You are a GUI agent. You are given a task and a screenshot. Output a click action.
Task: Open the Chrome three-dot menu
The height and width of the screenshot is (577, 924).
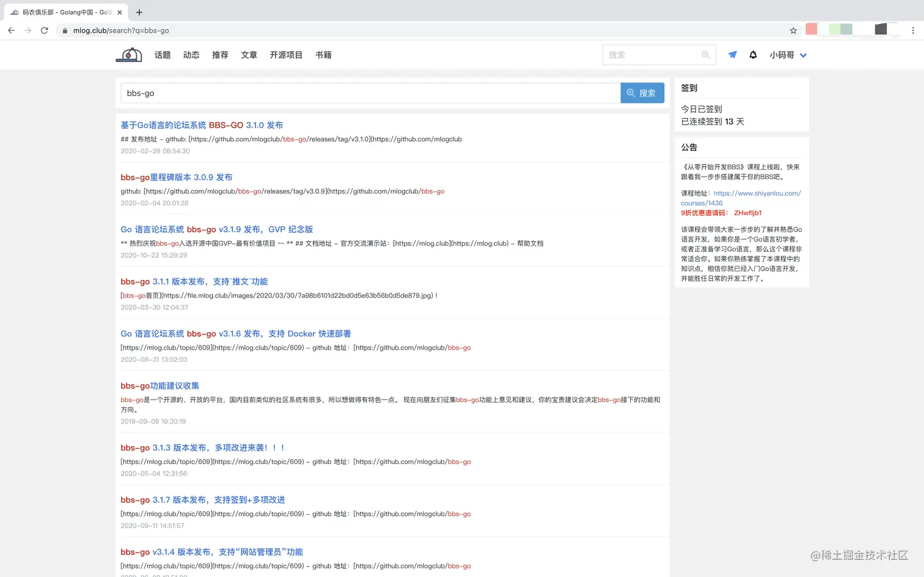point(912,30)
